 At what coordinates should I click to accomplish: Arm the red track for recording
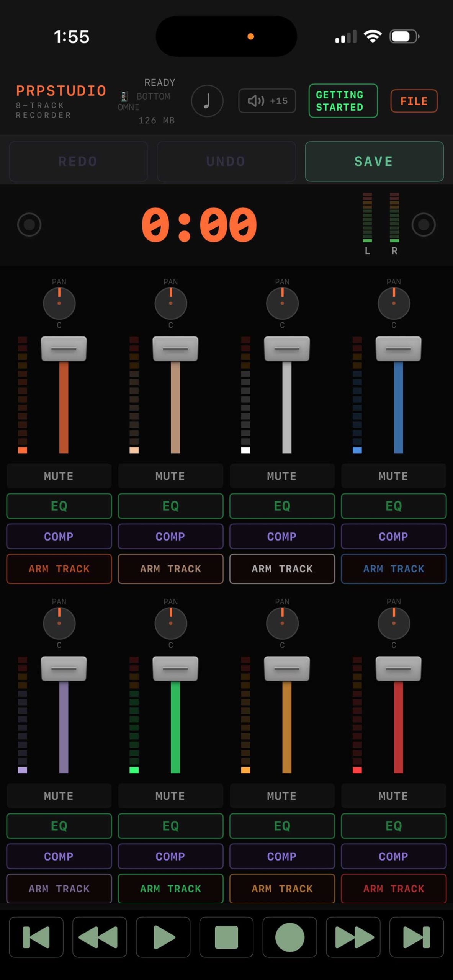(394, 889)
